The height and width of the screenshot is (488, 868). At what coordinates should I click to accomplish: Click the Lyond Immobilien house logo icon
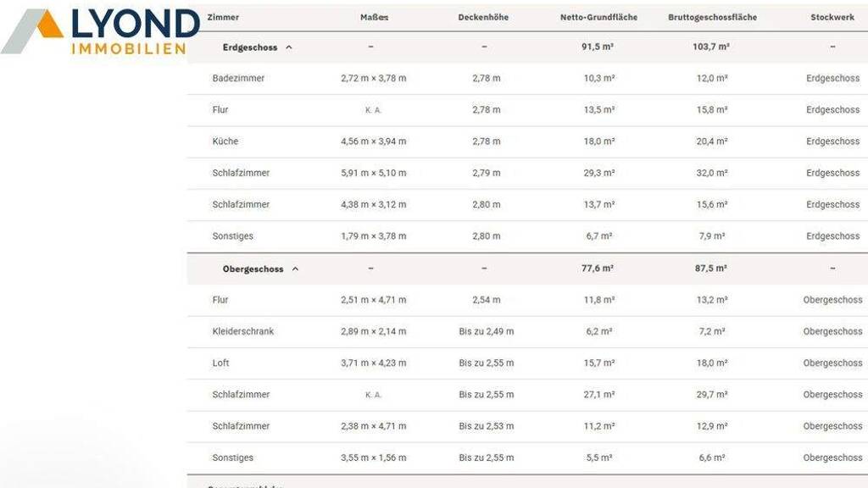click(x=34, y=30)
